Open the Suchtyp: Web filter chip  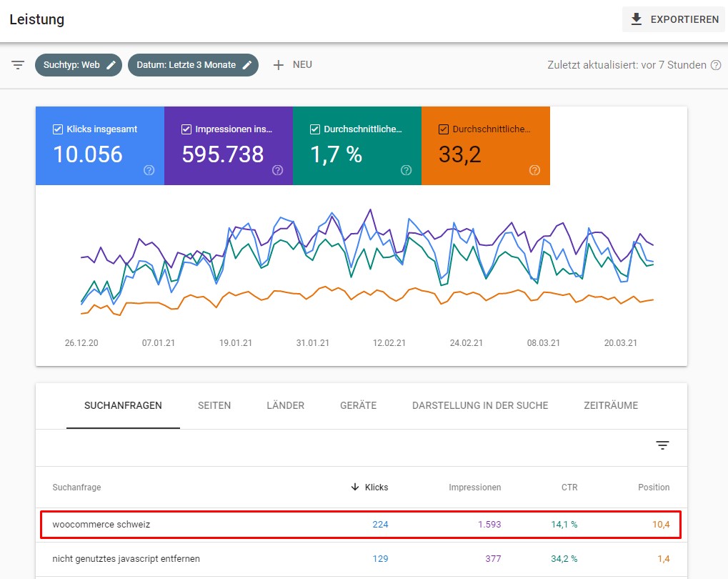click(x=79, y=65)
